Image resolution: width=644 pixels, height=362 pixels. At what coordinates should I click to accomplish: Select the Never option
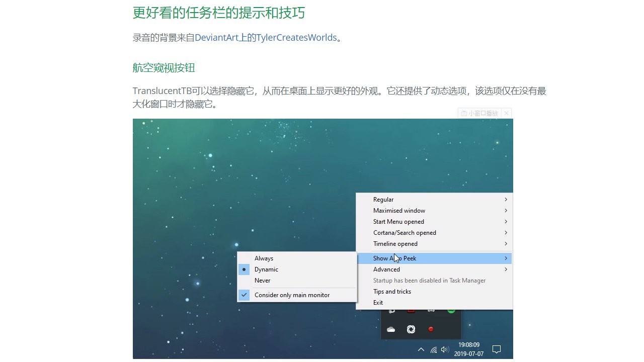297,281
